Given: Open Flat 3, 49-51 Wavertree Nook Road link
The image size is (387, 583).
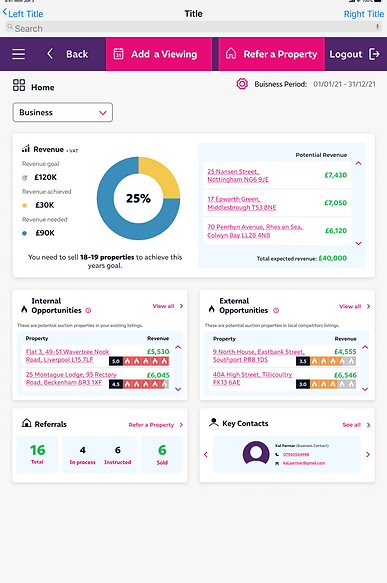Looking at the screenshot, I should [x=68, y=356].
